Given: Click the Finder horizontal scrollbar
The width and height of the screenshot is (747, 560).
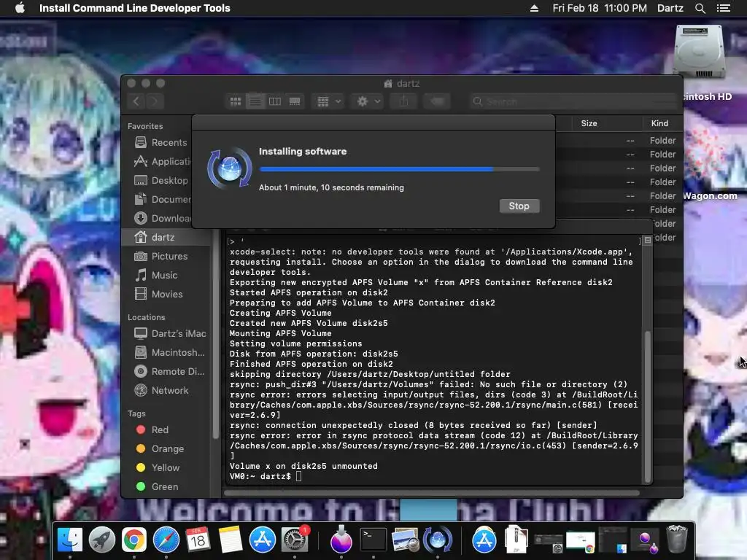Looking at the screenshot, I should click(x=431, y=494).
